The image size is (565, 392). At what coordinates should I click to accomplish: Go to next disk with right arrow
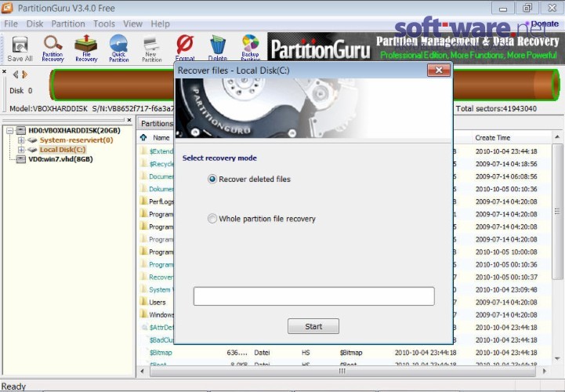pyautogui.click(x=24, y=74)
